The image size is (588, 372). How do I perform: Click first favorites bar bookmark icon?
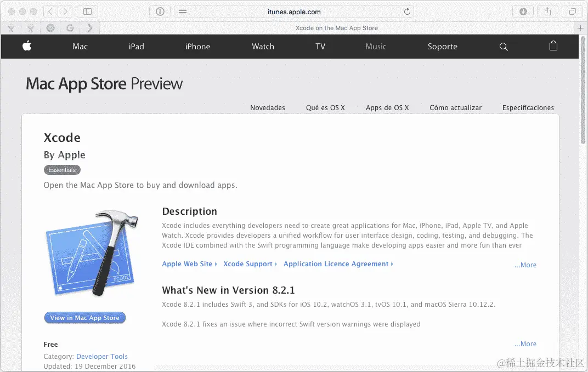pyautogui.click(x=12, y=28)
